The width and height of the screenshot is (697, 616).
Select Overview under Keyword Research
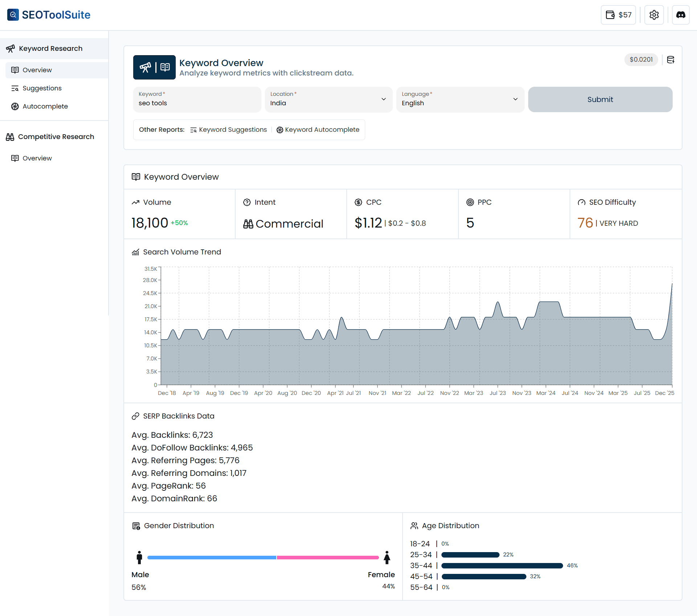click(37, 70)
